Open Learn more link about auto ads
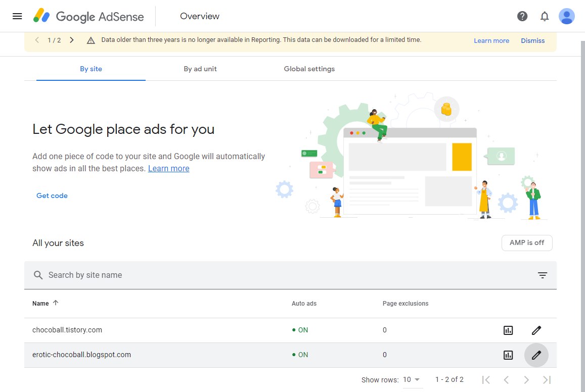The height and width of the screenshot is (392, 585). [169, 168]
